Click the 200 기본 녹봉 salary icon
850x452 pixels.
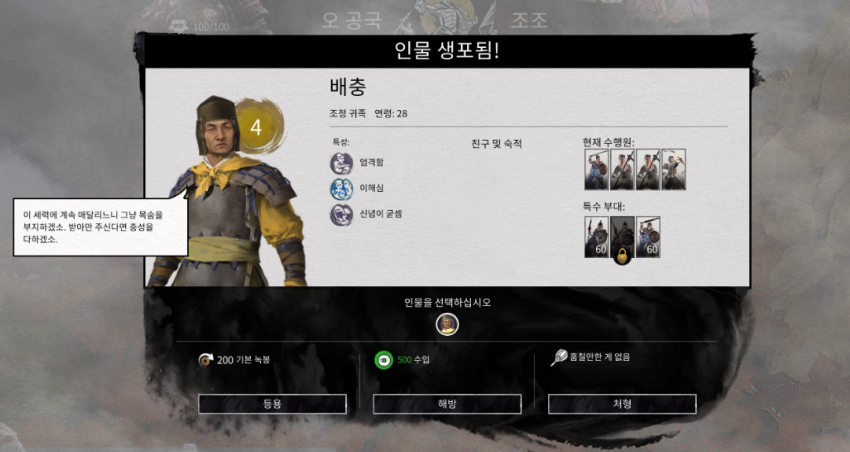(205, 359)
